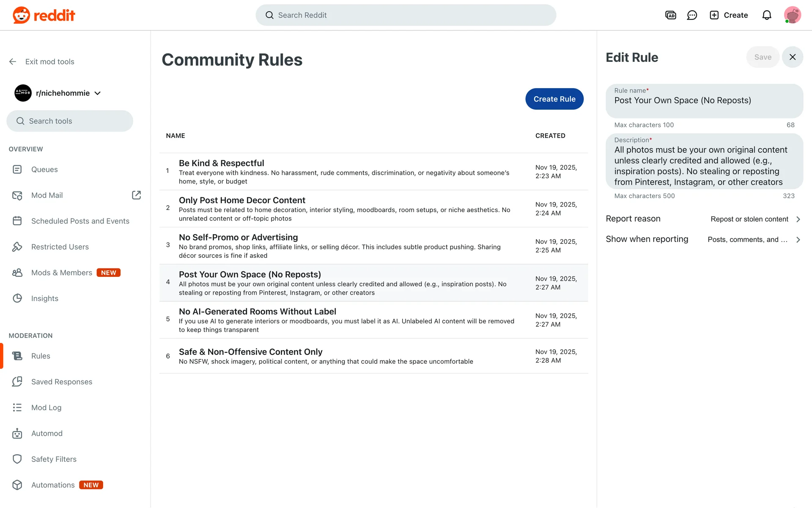Click the Create Rule button
812x508 pixels.
click(x=554, y=99)
